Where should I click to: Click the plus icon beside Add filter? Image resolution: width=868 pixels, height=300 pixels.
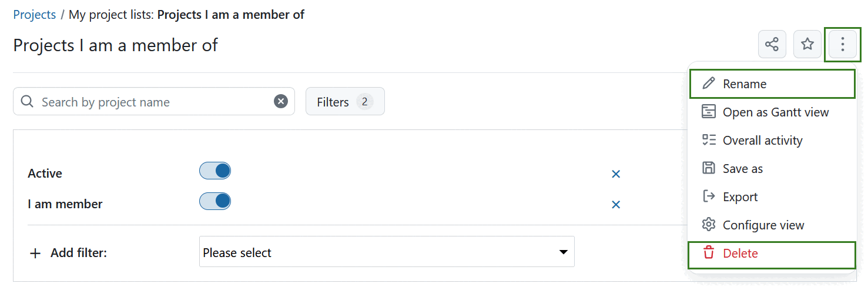pos(35,254)
